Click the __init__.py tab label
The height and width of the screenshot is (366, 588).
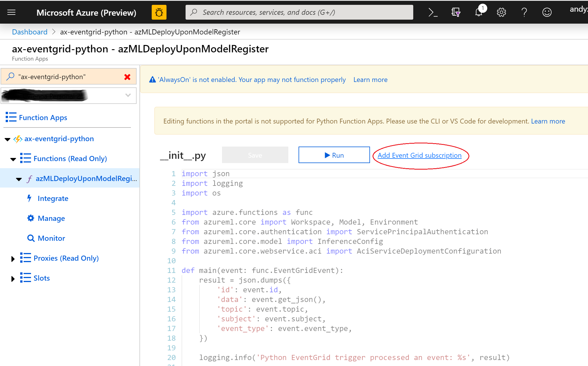[183, 155]
